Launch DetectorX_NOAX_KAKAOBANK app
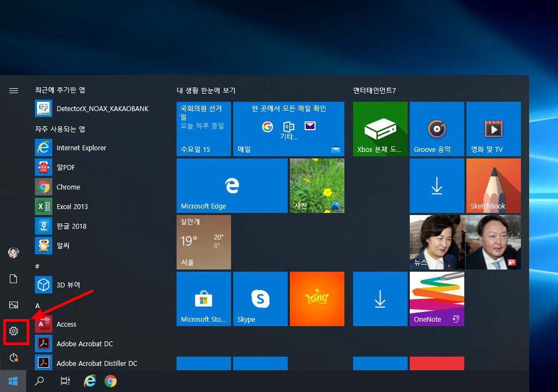The image size is (558, 392). tap(97, 108)
